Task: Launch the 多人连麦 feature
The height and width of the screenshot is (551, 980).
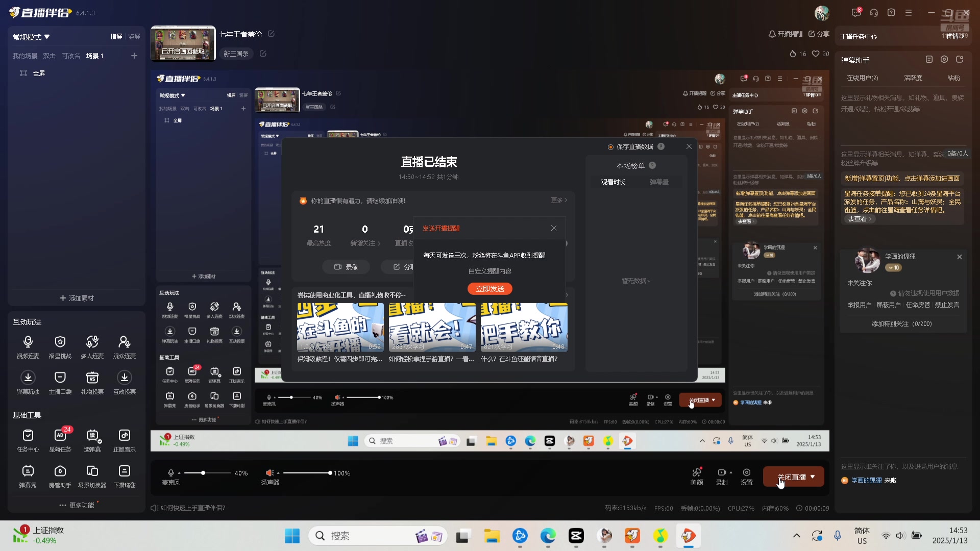Action: coord(92,347)
